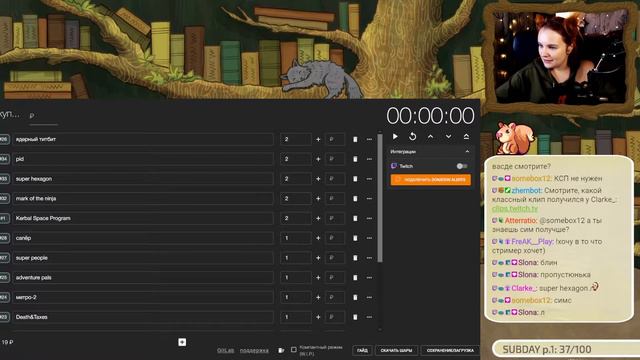
Task: Add amount to super hexagon with plus
Action: 318,179
